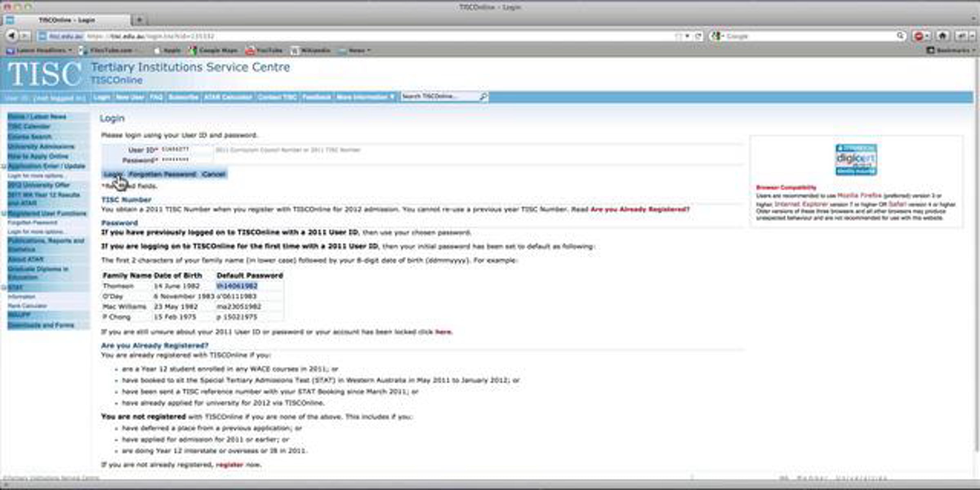Click the DigiCert security seal image
The width and height of the screenshot is (980, 490).
pyautogui.click(x=856, y=160)
